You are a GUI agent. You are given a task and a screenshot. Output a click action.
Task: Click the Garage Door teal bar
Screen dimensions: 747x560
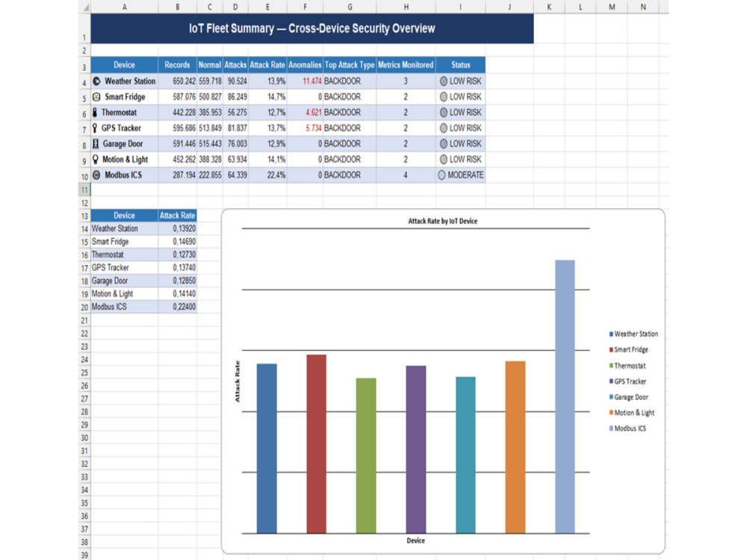[x=465, y=455]
